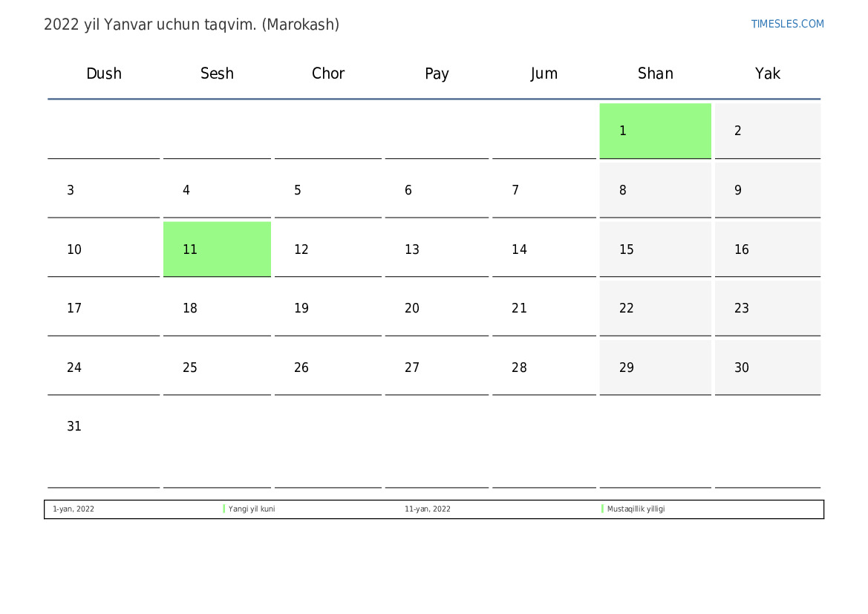This screenshot has width=868, height=614.
Task: Select date 27 in the calendar
Action: point(437,367)
